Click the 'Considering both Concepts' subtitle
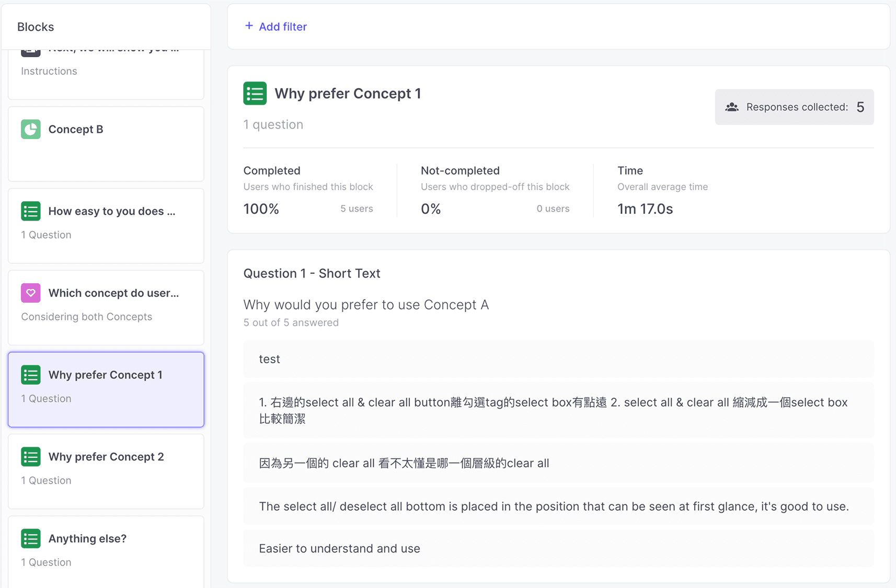Image resolution: width=896 pixels, height=588 pixels. point(87,317)
